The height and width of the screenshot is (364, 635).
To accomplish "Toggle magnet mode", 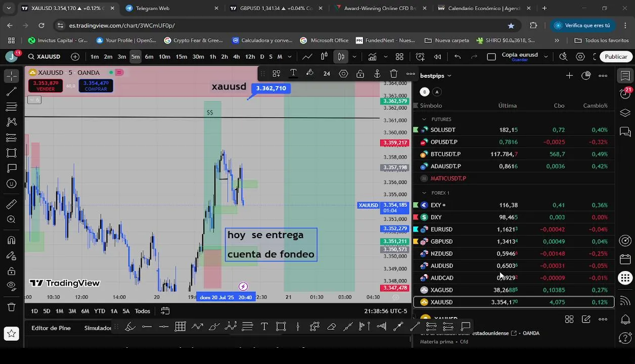I will tap(12, 240).
